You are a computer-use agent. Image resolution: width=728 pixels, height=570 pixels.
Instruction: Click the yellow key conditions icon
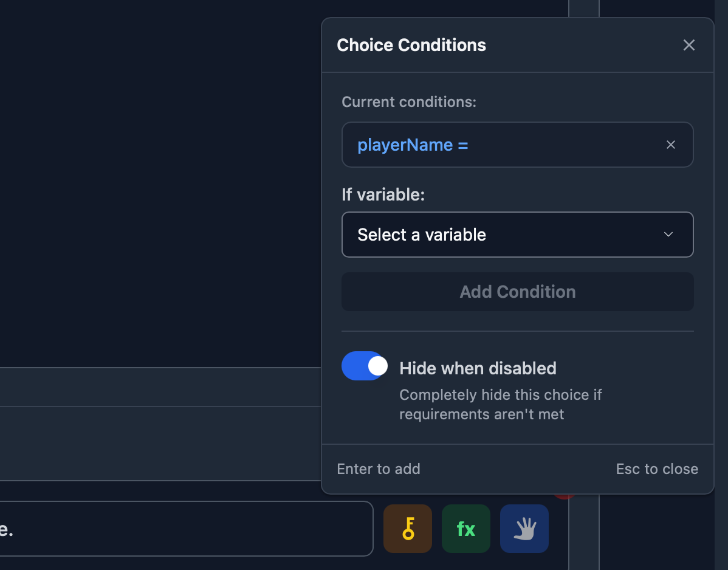(x=408, y=529)
